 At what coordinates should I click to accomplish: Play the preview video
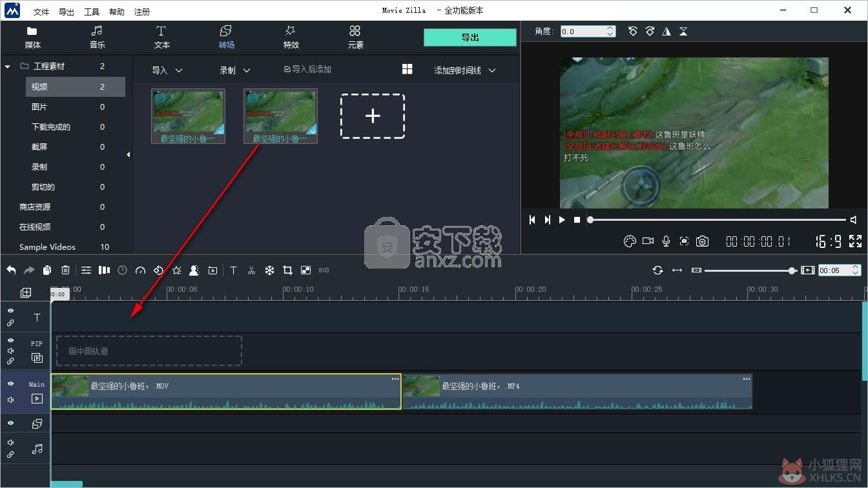(562, 219)
